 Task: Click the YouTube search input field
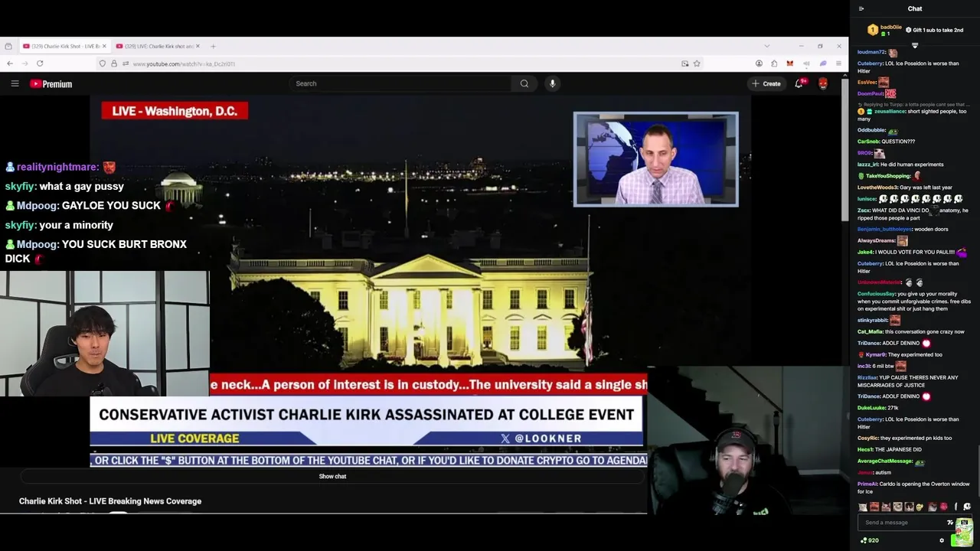(402, 83)
